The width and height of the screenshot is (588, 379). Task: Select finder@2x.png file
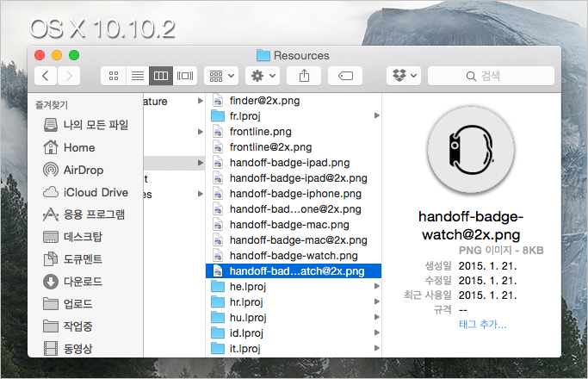[x=294, y=101]
